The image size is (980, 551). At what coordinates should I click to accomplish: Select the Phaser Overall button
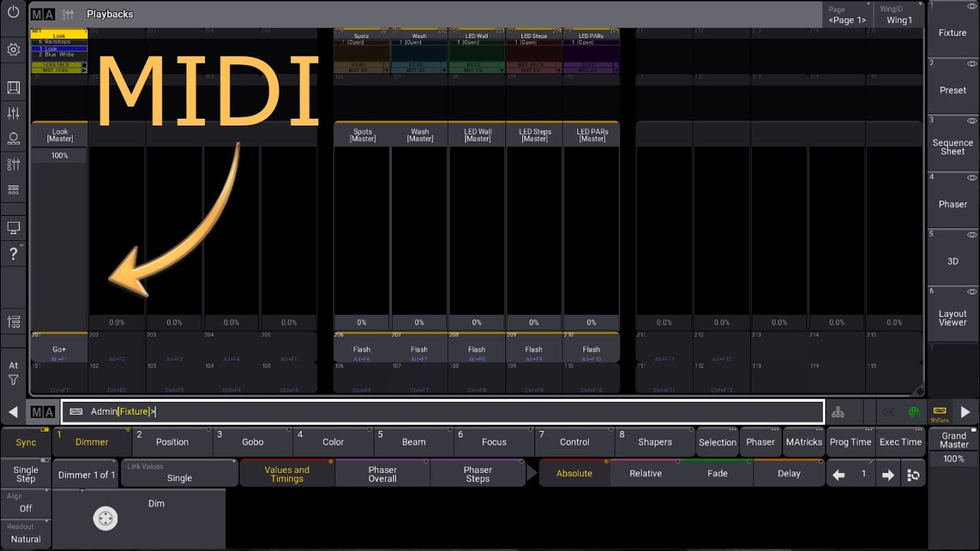tap(382, 474)
